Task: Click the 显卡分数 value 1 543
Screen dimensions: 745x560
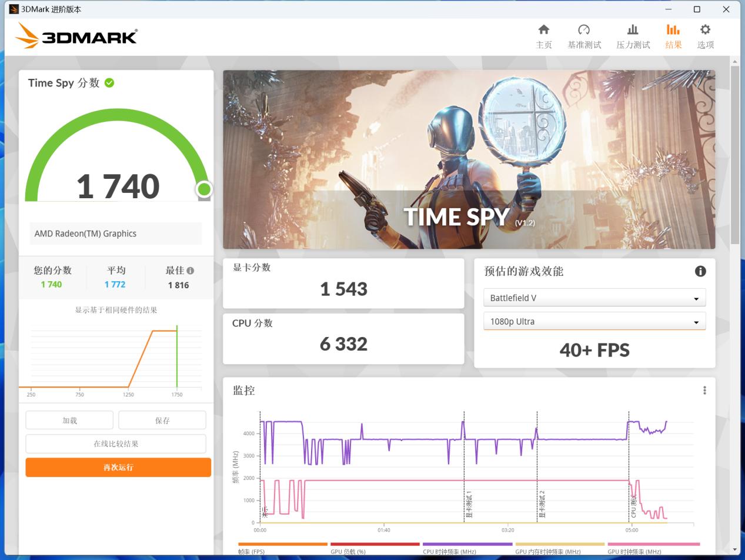Action: coord(343,289)
